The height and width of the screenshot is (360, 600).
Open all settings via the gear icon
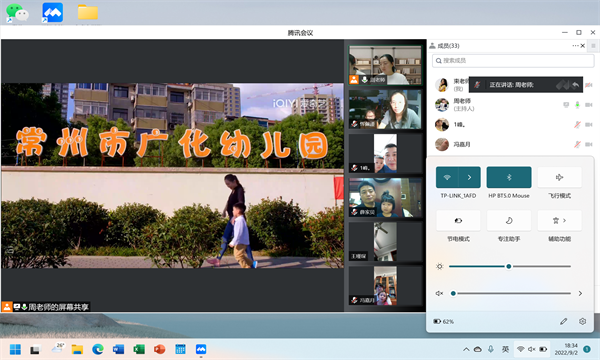point(582,321)
